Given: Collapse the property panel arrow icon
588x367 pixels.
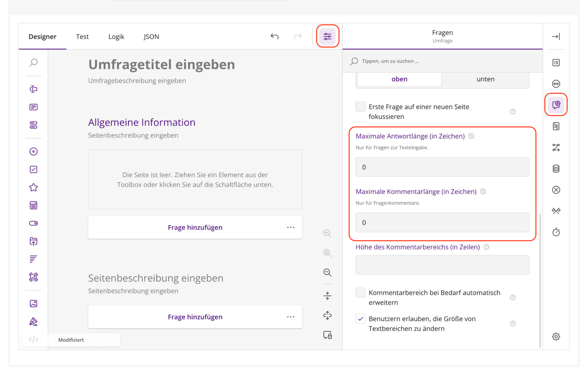Looking at the screenshot, I should 556,36.
